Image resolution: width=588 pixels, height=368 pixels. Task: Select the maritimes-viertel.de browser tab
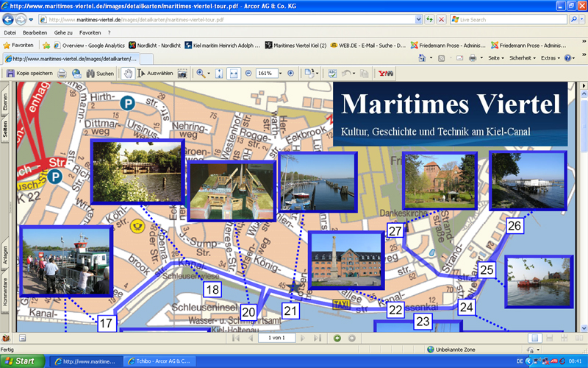[x=71, y=59]
